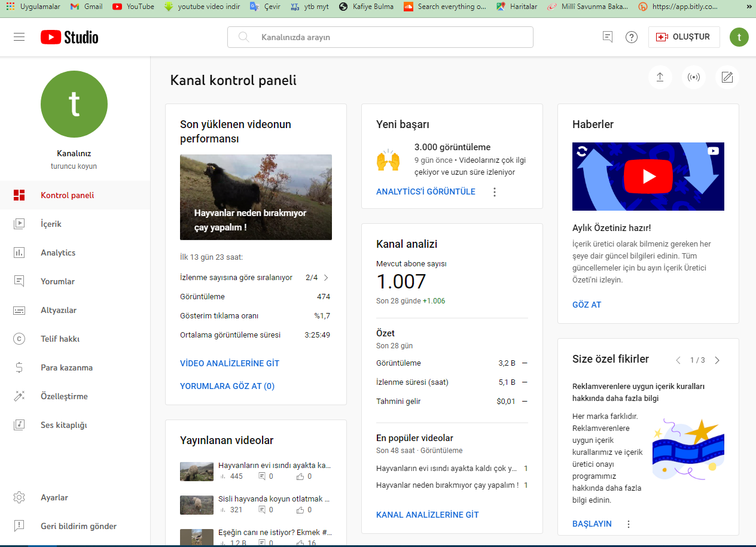This screenshot has width=756, height=547.
Task: Click the Kanalınızda arayın search field
Action: [380, 37]
